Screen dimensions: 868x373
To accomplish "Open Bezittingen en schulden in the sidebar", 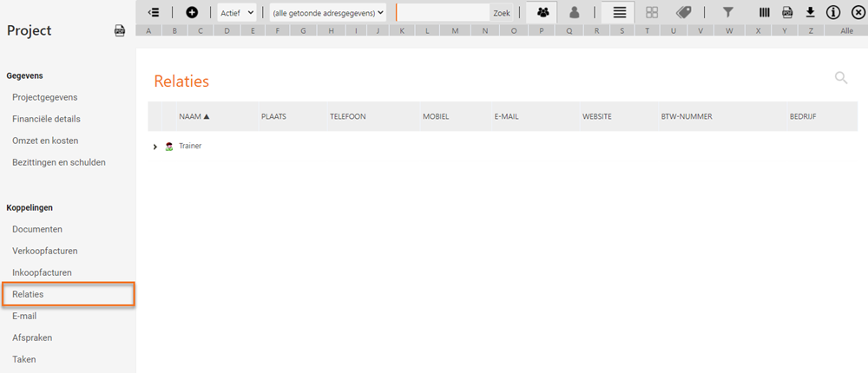I will tap(59, 163).
